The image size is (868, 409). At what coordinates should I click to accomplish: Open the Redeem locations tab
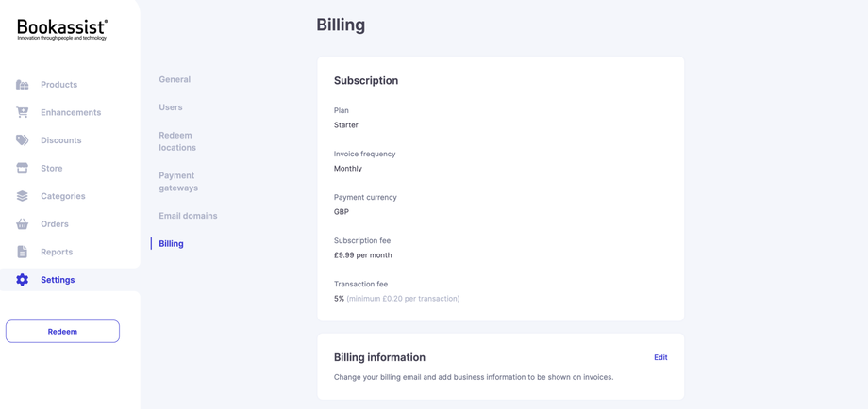(x=177, y=141)
